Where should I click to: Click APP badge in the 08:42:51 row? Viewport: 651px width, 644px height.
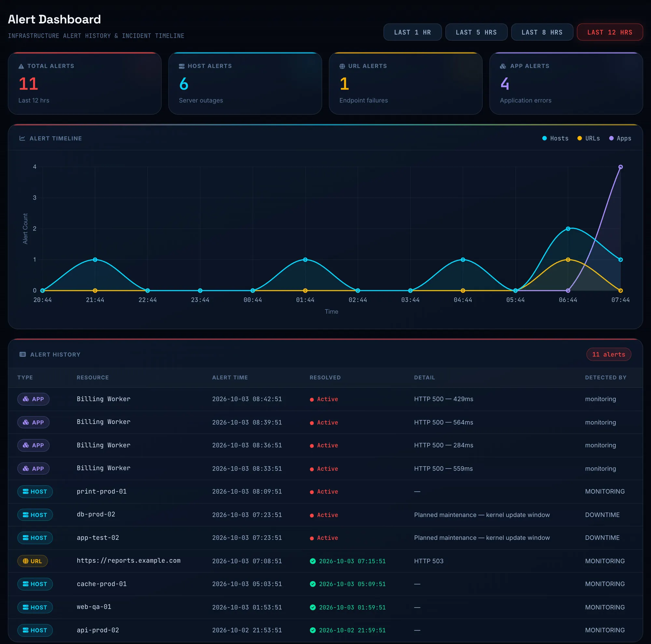click(33, 399)
